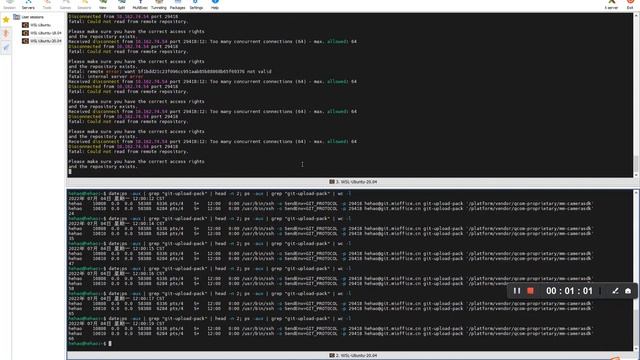Select the '3. WSL-Ubuntu-20.04' pane title

(x=353, y=182)
